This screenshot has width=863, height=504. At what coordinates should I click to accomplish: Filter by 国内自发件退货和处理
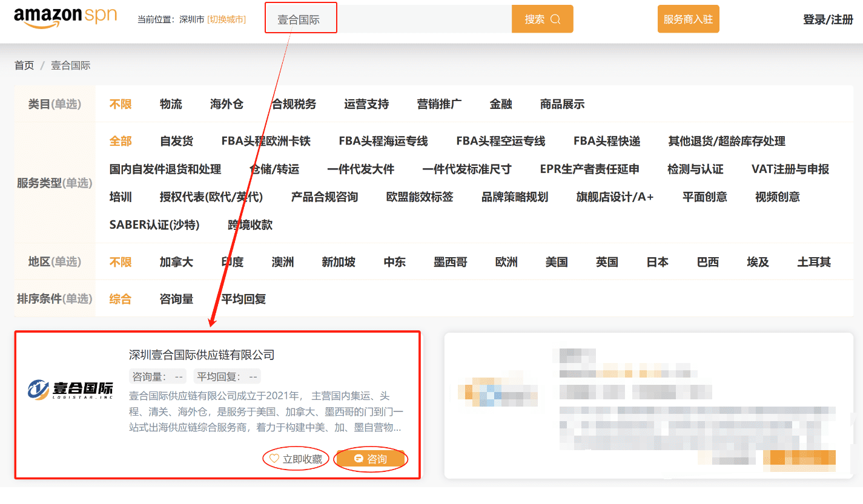coord(165,169)
